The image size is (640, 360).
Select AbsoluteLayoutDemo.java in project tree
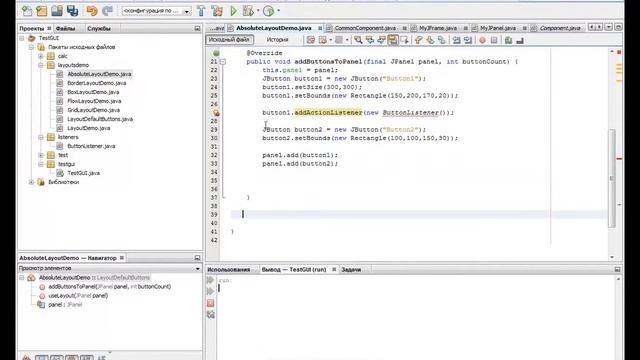click(x=99, y=74)
